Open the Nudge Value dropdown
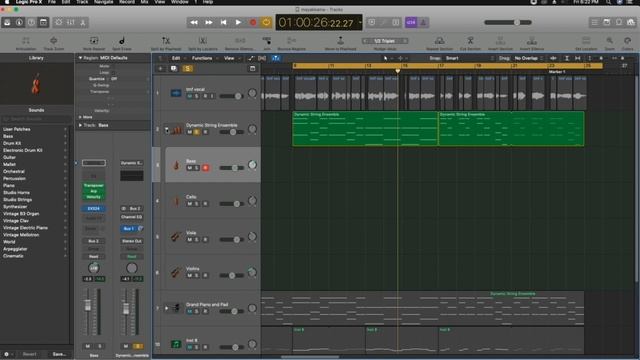The image size is (640, 360). (x=385, y=41)
